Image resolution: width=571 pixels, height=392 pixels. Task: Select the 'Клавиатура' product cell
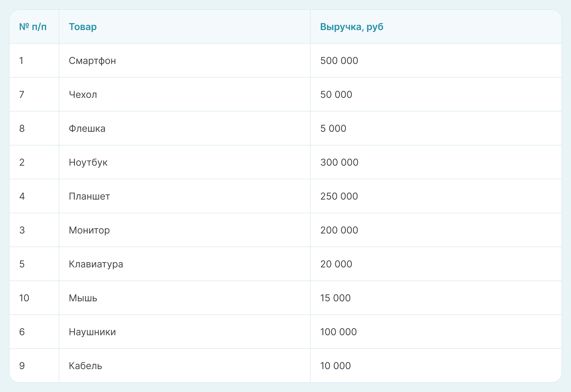click(96, 264)
